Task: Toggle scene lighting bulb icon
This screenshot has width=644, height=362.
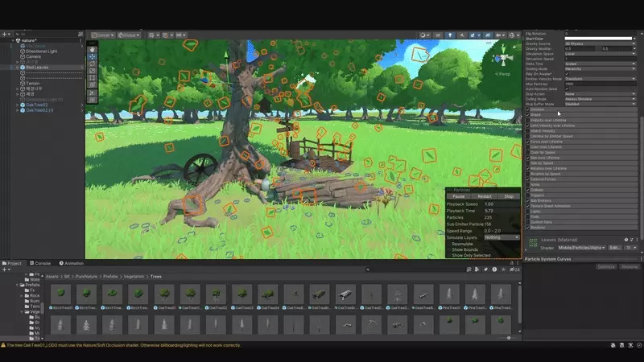Action: point(450,35)
